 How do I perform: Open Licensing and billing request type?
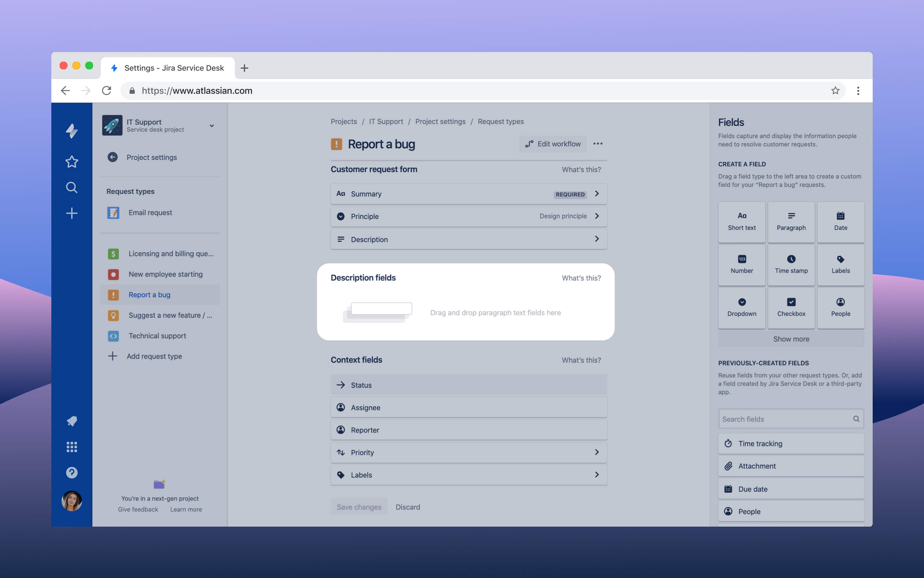coord(159,254)
